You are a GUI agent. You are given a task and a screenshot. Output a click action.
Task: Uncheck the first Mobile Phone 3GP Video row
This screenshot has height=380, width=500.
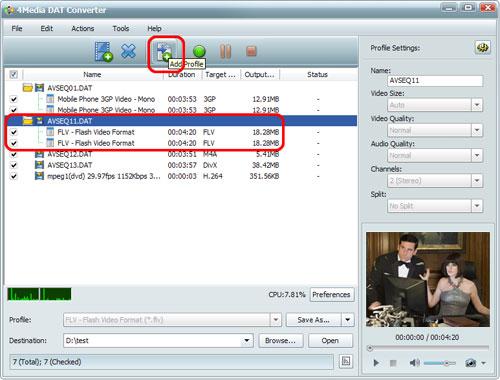point(14,99)
